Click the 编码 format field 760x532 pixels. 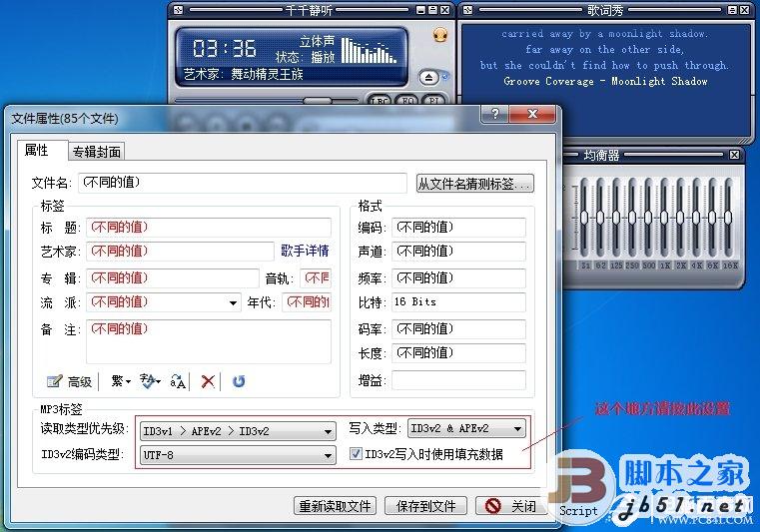point(458,228)
